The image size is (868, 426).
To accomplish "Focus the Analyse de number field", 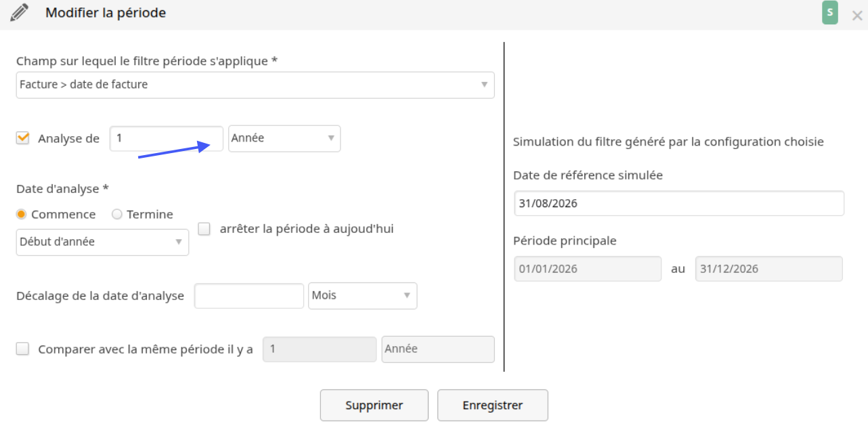I will pyautogui.click(x=167, y=138).
